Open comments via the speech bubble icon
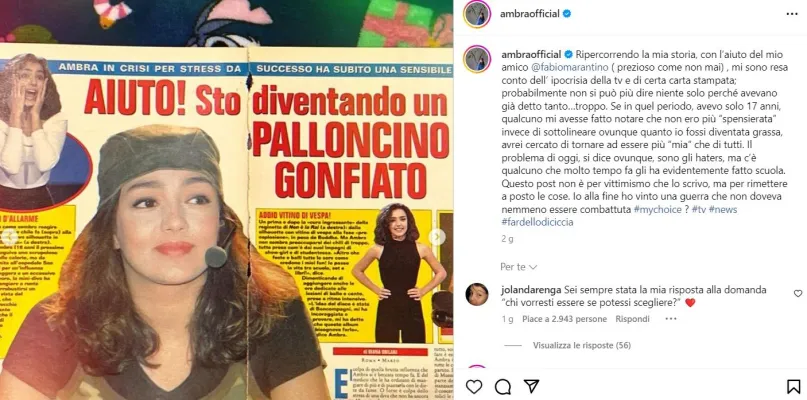 click(x=503, y=387)
